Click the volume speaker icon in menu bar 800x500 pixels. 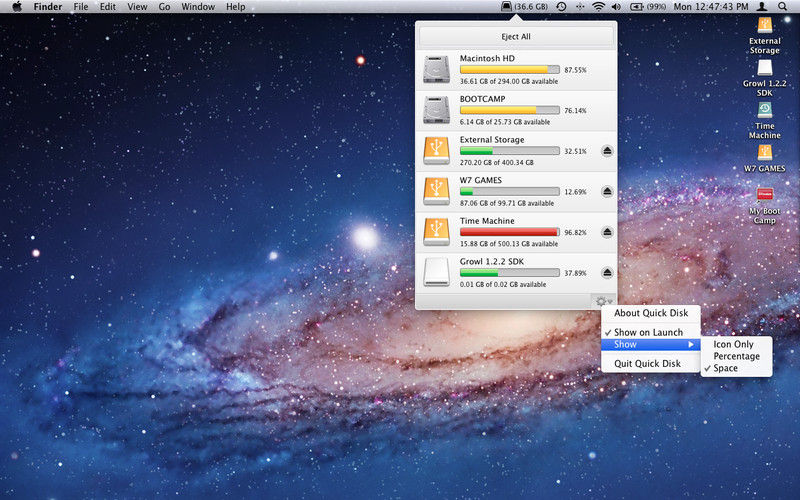pyautogui.click(x=616, y=7)
